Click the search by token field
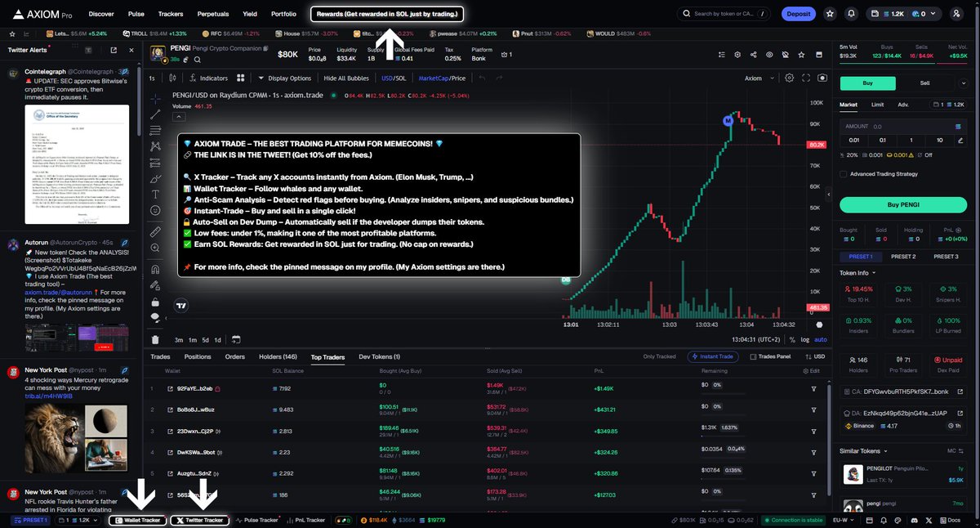Screen dimensions: 980x528 click(x=724, y=14)
